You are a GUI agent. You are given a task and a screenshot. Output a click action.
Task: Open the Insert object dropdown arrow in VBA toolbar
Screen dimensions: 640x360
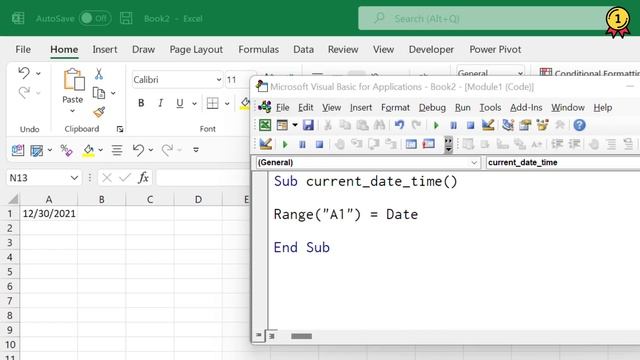click(295, 125)
